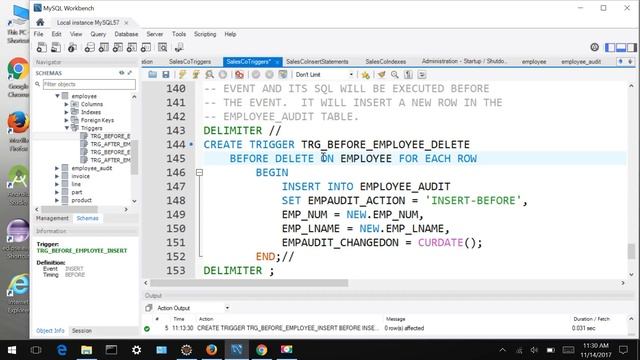Image resolution: width=640 pixels, height=360 pixels.
Task: Collapse the BEGIN block fold marker
Action: pos(199,173)
